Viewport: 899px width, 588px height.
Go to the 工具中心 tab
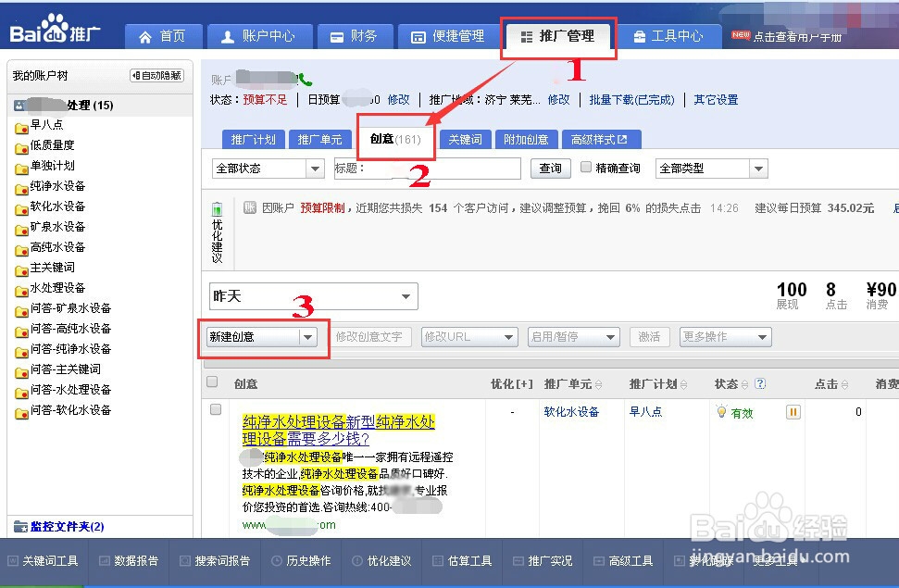pyautogui.click(x=668, y=37)
